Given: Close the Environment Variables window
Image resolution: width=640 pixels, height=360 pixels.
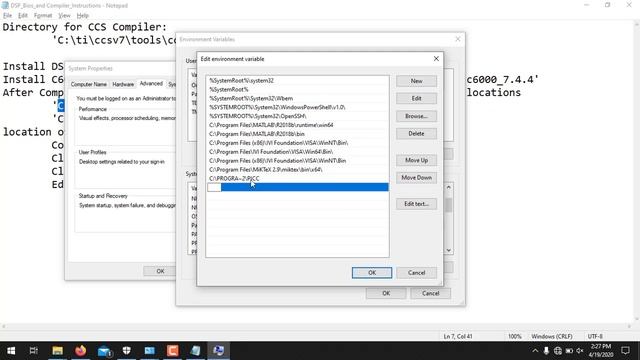Looking at the screenshot, I should pos(458,39).
